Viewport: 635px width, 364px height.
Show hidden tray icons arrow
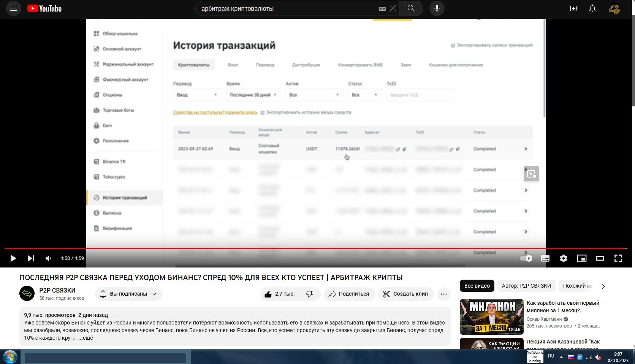click(561, 357)
